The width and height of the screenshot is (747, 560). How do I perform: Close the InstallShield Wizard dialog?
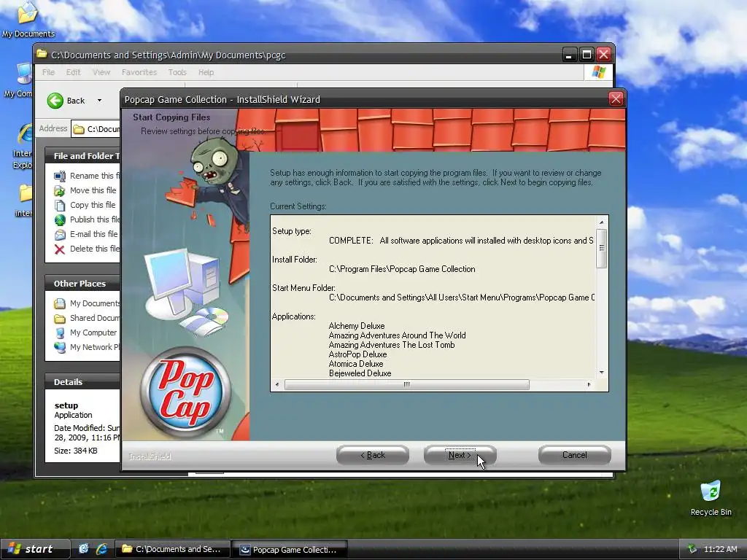(x=616, y=99)
